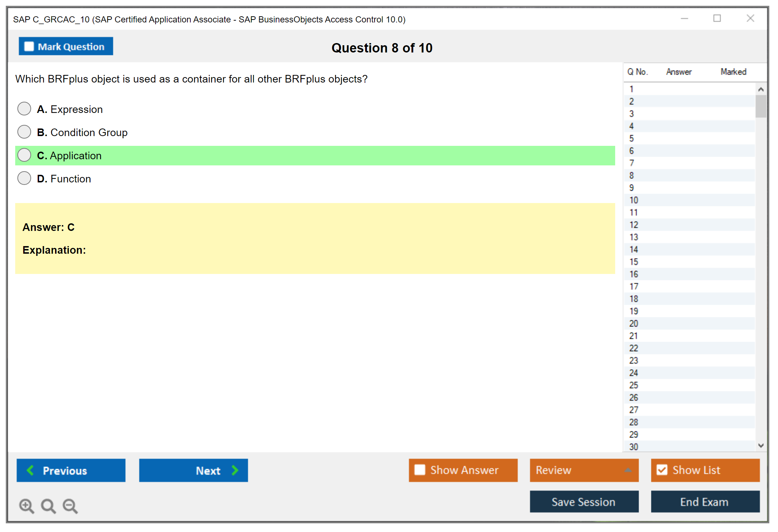
Task: Select question 8 in the list
Action: coord(631,176)
